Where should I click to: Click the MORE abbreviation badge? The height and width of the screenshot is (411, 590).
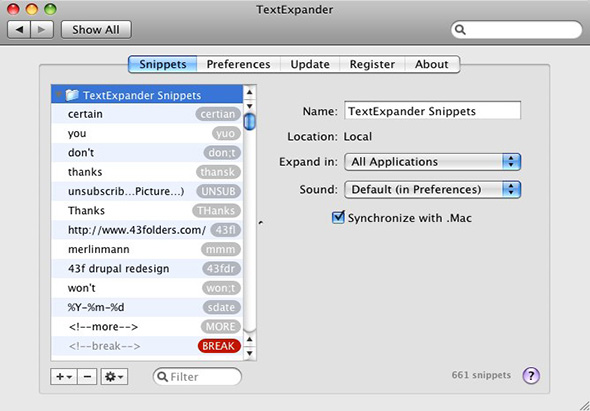coord(220,327)
